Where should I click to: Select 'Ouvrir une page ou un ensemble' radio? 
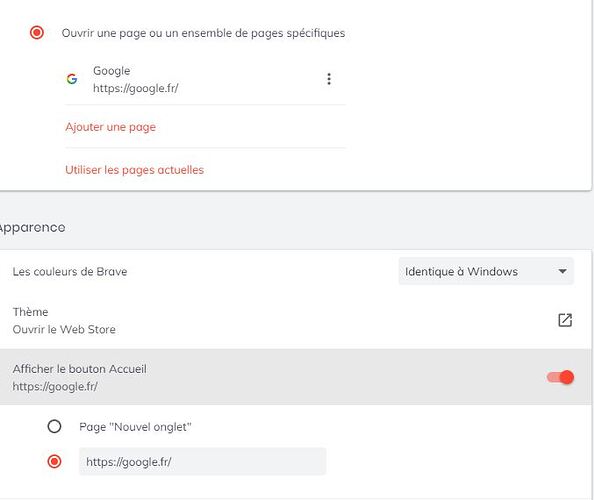(37, 33)
